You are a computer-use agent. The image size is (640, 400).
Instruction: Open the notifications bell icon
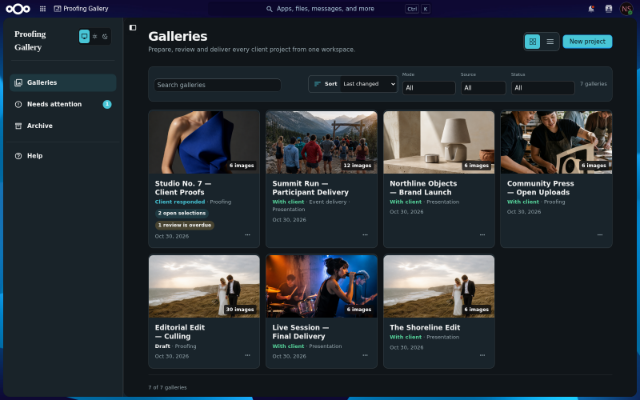click(591, 9)
